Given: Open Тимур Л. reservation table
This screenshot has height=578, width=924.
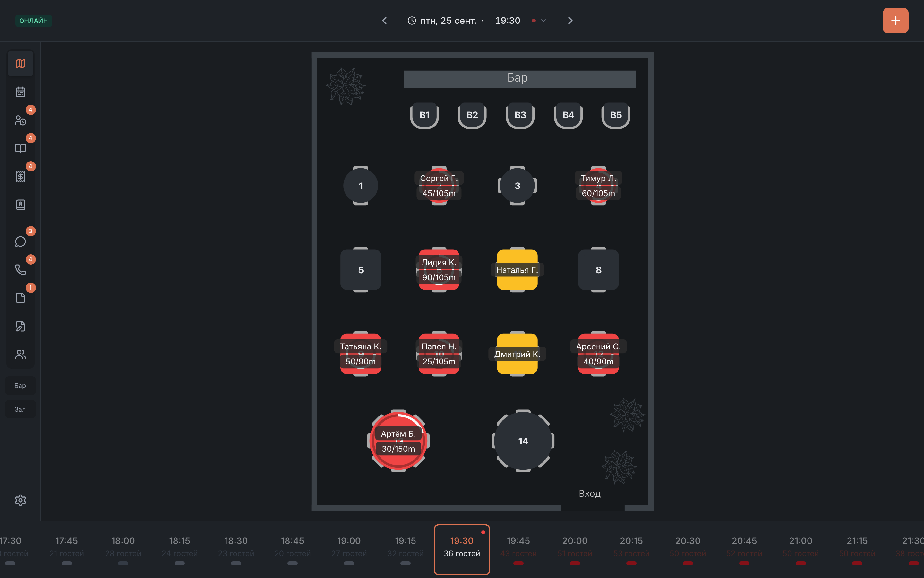Looking at the screenshot, I should (598, 186).
